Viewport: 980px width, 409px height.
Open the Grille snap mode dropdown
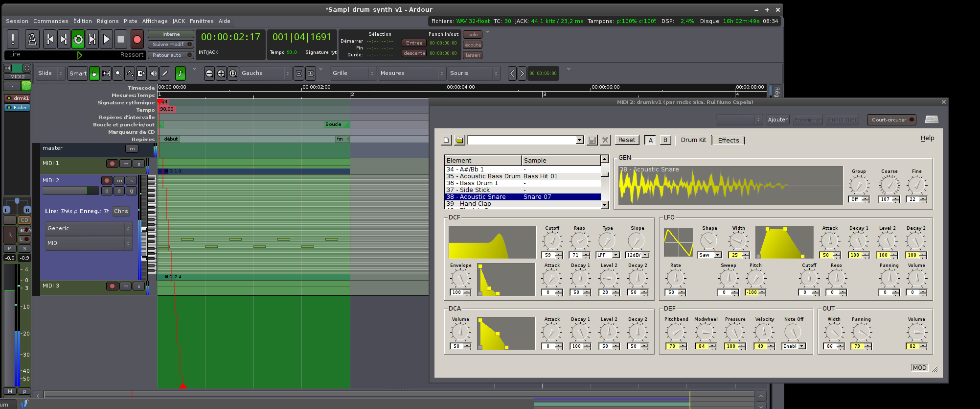point(353,73)
